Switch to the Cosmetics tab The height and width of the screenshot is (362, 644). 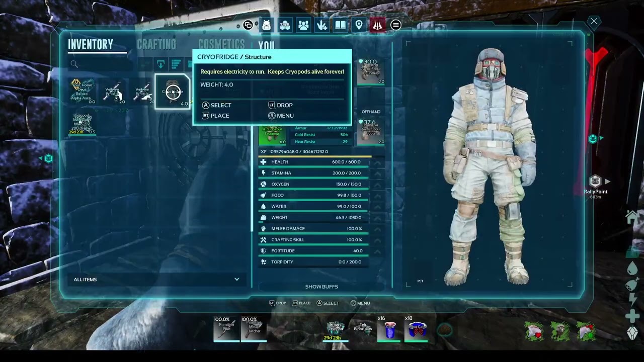[x=221, y=44]
